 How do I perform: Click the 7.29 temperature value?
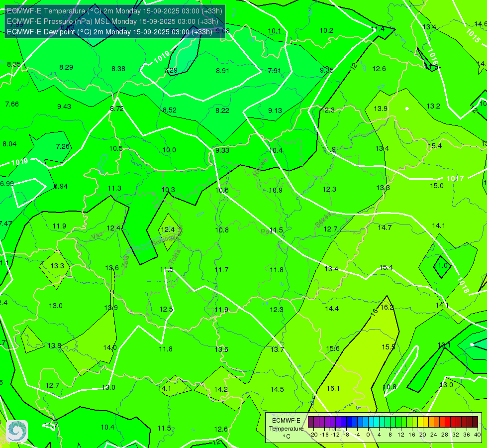click(171, 70)
